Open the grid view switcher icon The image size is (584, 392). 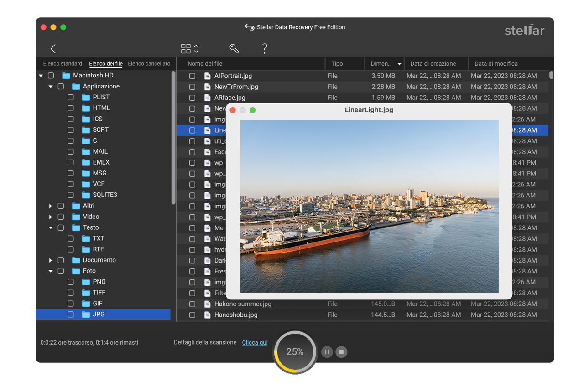(x=190, y=49)
